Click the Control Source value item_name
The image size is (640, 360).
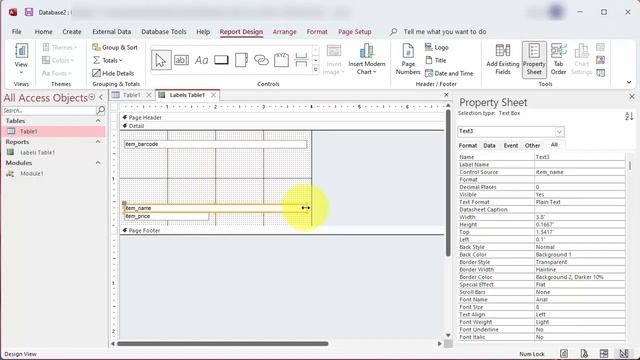pos(580,172)
